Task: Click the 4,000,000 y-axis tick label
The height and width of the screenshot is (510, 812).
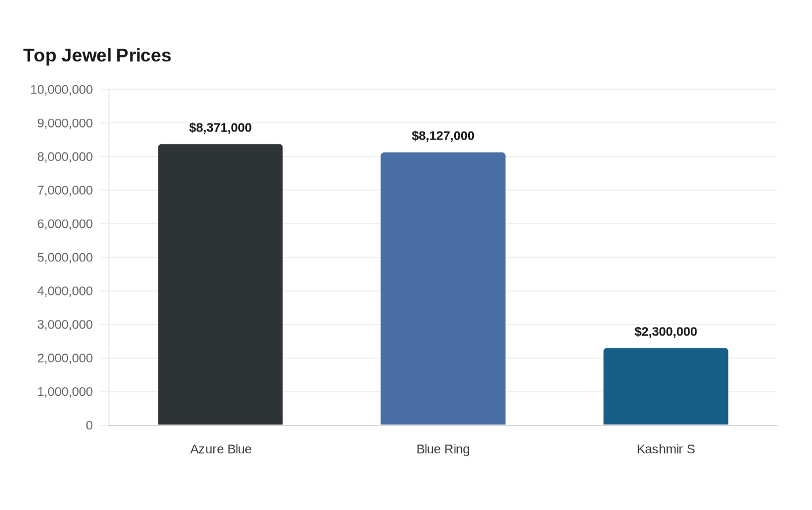Action: (65, 291)
